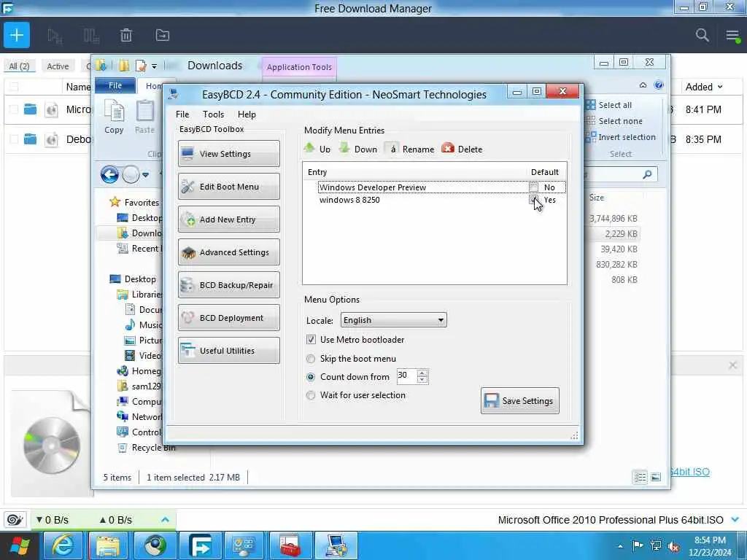The width and height of the screenshot is (747, 560).
Task: Click Application Tools tab in Explorer
Action: (x=299, y=67)
